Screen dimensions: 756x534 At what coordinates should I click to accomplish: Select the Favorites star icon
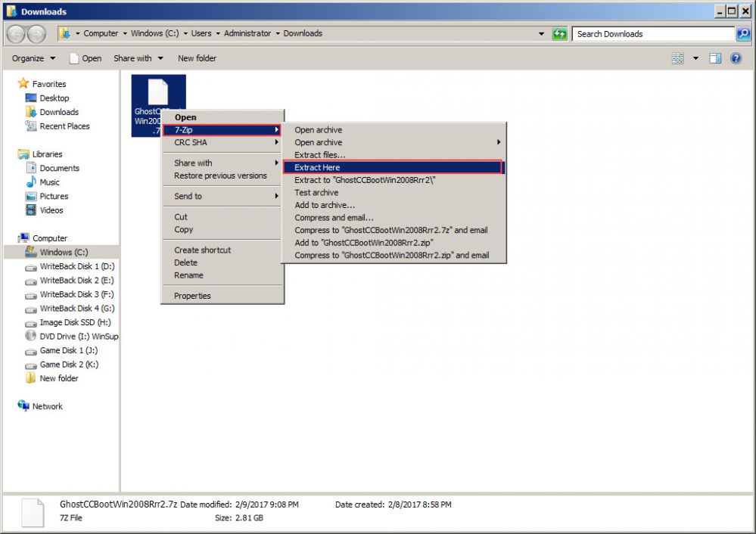point(23,83)
